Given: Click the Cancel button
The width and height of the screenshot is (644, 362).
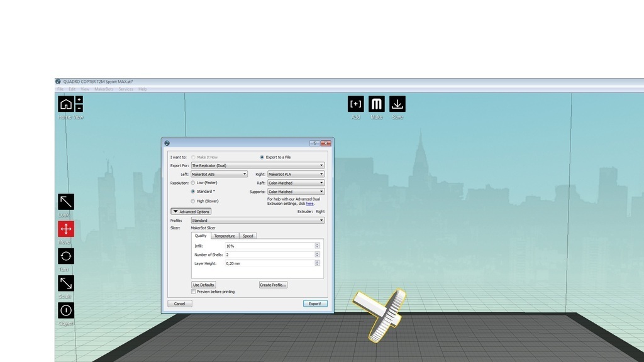Looking at the screenshot, I should tap(179, 304).
